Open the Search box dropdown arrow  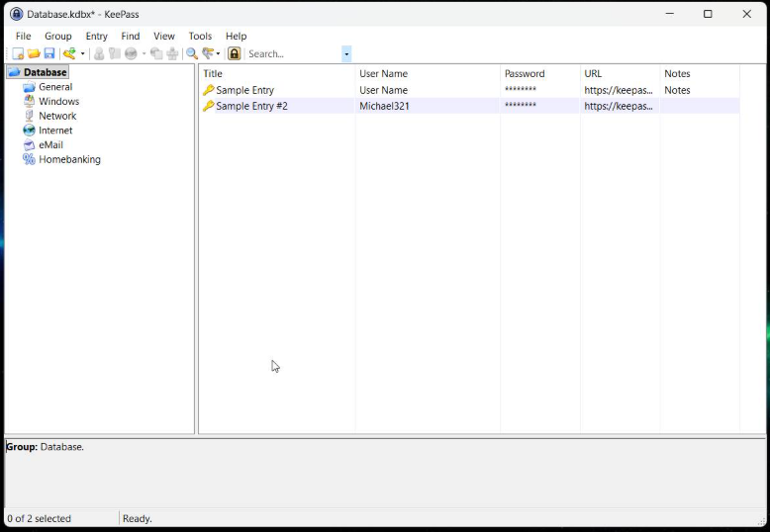(x=346, y=54)
